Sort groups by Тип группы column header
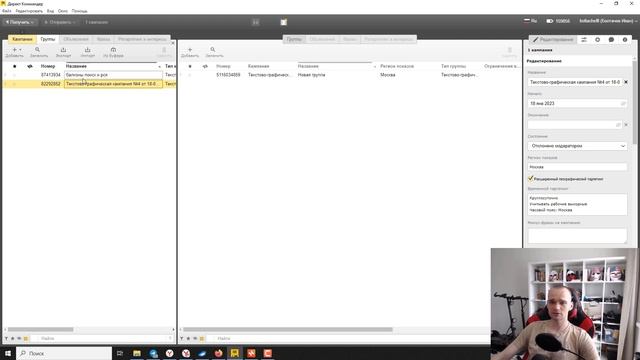The width and height of the screenshot is (640, 360). [x=453, y=66]
